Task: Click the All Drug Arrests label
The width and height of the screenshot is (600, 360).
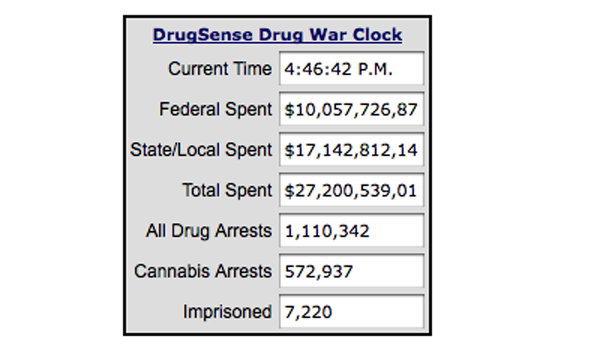Action: (x=209, y=231)
